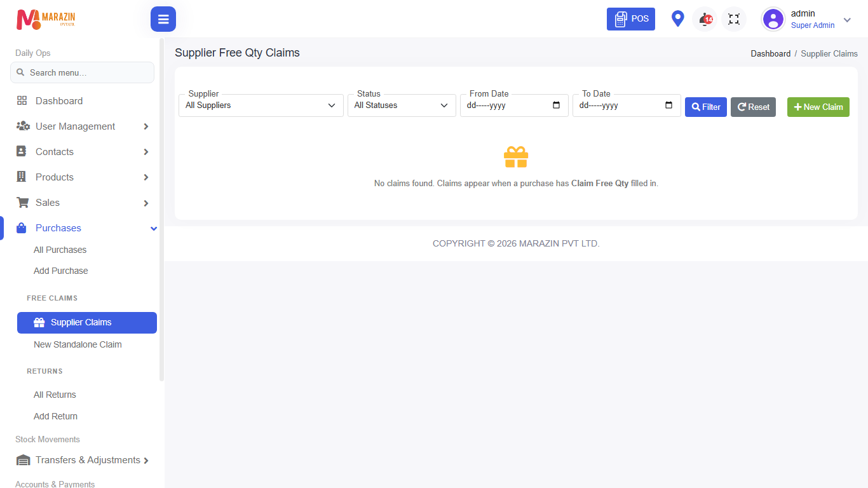Create a claim with New Claim
Screen dimensions: 868x488
[x=818, y=107]
